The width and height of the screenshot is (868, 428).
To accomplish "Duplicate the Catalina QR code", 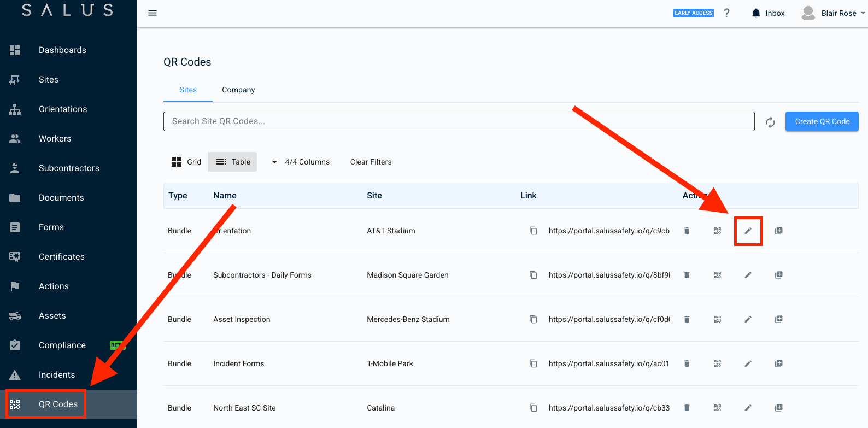I will pyautogui.click(x=779, y=408).
